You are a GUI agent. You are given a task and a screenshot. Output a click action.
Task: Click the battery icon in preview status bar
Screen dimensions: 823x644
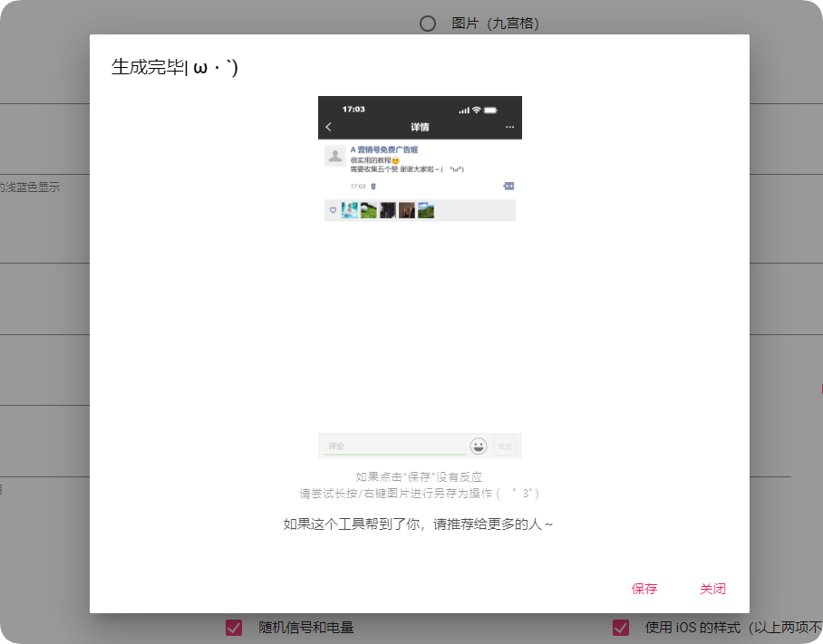(x=490, y=111)
